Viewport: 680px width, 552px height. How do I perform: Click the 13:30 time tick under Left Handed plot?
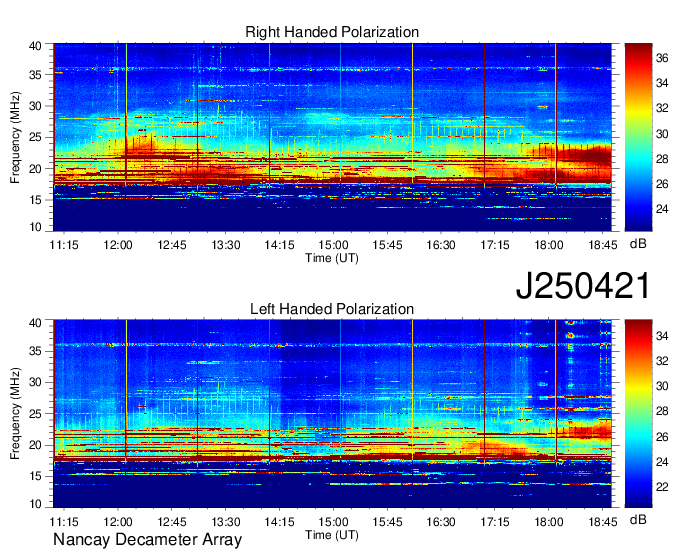pyautogui.click(x=226, y=522)
